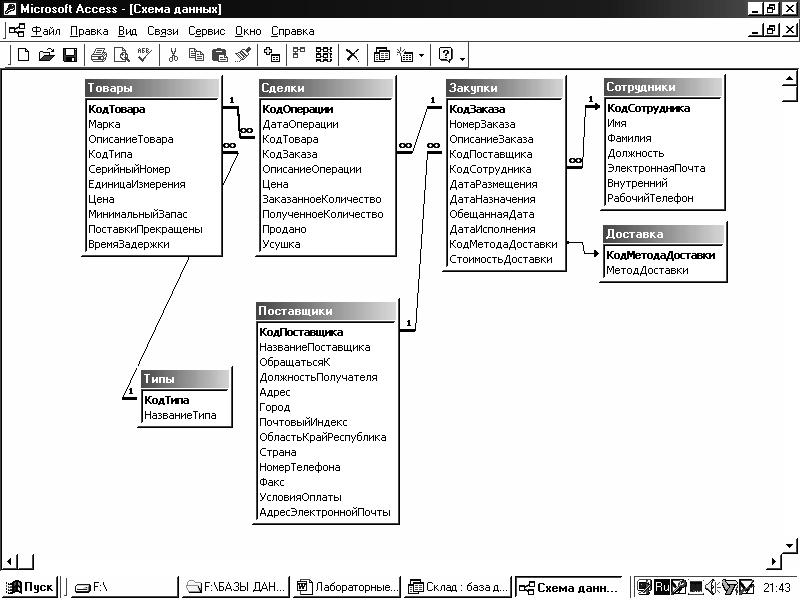The width and height of the screenshot is (800, 600).
Task: Switch to F:\БАЗЫ ДАН... taskbar window
Action: coord(235,587)
